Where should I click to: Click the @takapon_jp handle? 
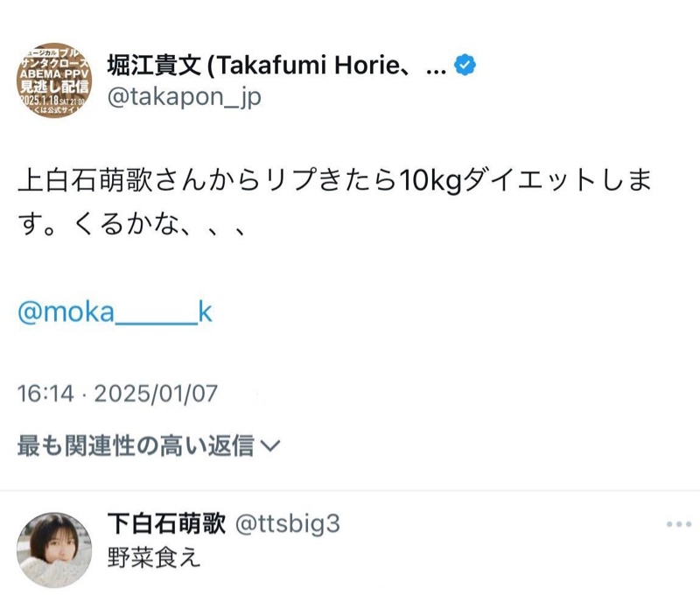(184, 96)
